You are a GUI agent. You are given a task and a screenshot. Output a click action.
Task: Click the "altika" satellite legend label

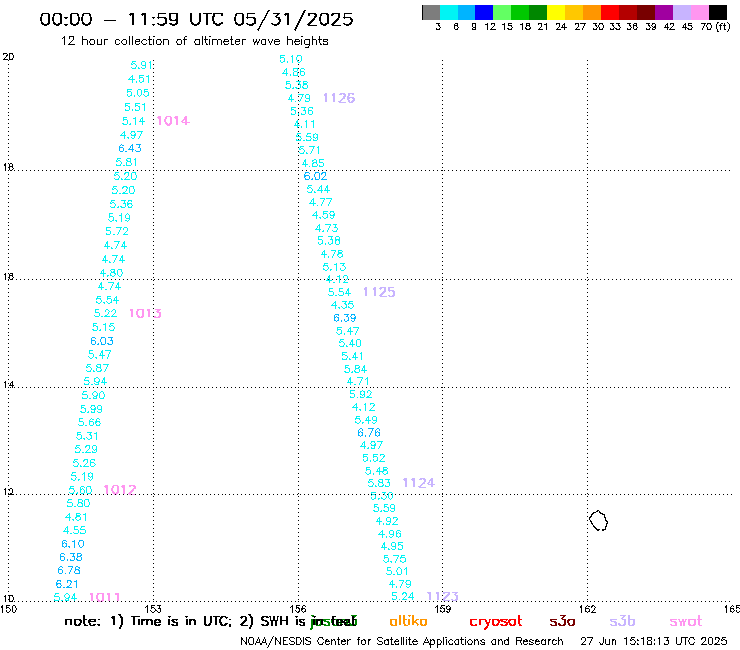click(408, 621)
